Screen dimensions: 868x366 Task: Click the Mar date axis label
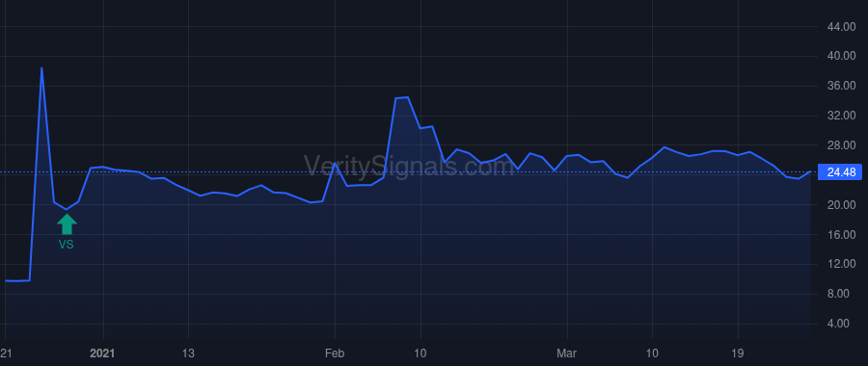coord(567,353)
